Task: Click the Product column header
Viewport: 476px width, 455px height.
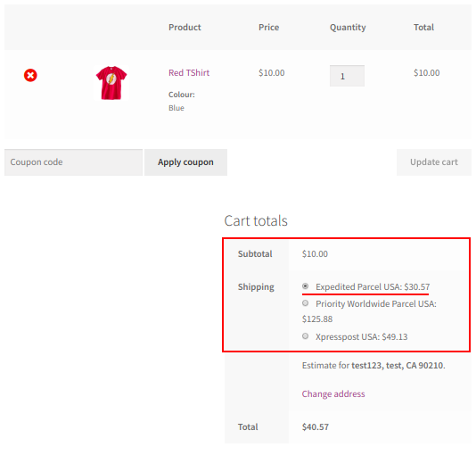Action: coord(185,28)
